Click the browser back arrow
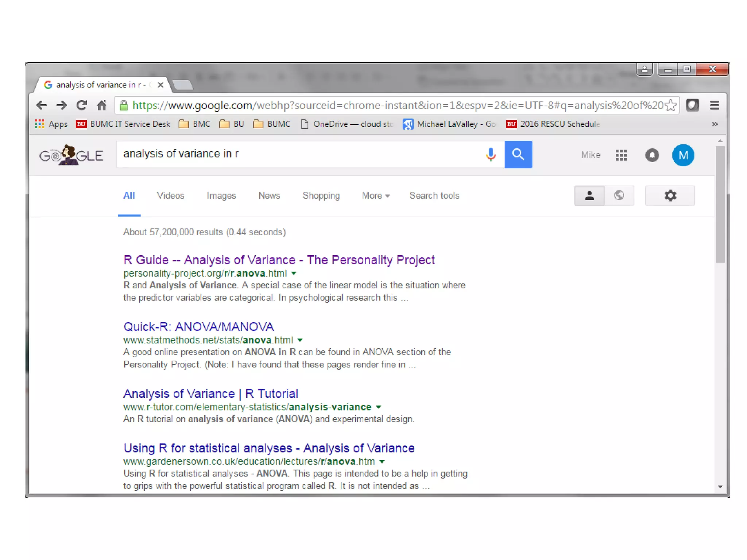The height and width of the screenshot is (560, 747). point(42,105)
